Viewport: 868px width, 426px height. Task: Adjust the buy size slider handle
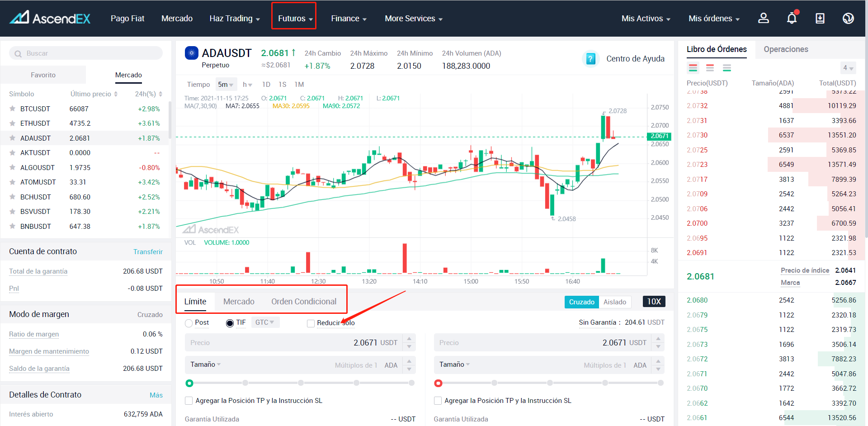tap(189, 383)
